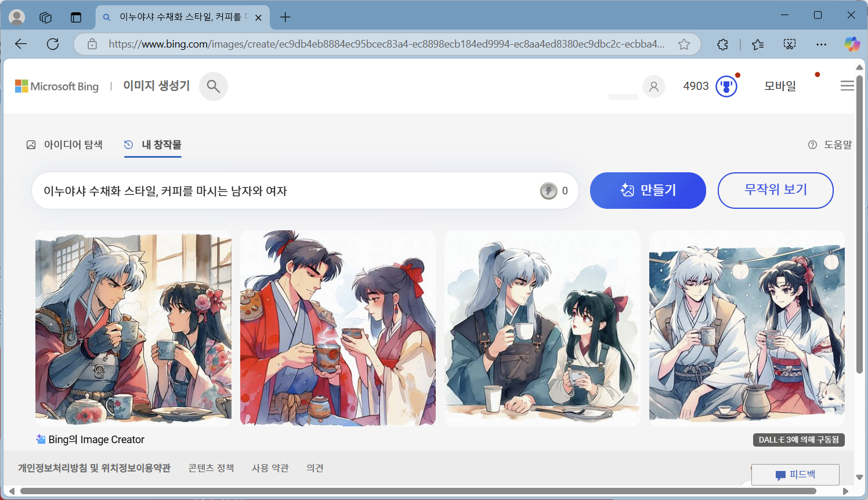Click the screenshot capture toolbar icon

[x=790, y=44]
